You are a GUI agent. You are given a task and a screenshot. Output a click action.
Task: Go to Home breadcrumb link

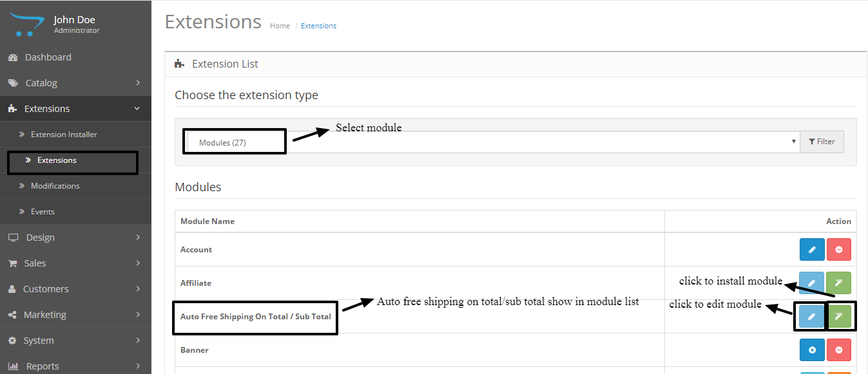(x=280, y=26)
